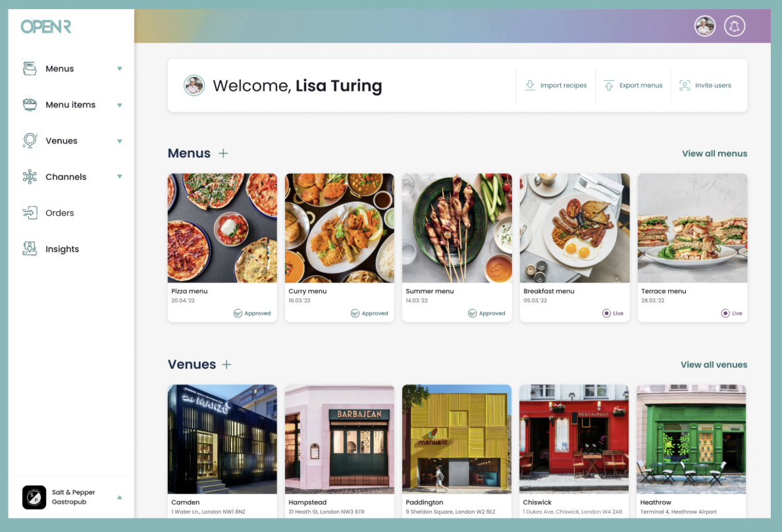Image resolution: width=782 pixels, height=532 pixels.
Task: Click the Invite users person icon
Action: pyautogui.click(x=685, y=86)
